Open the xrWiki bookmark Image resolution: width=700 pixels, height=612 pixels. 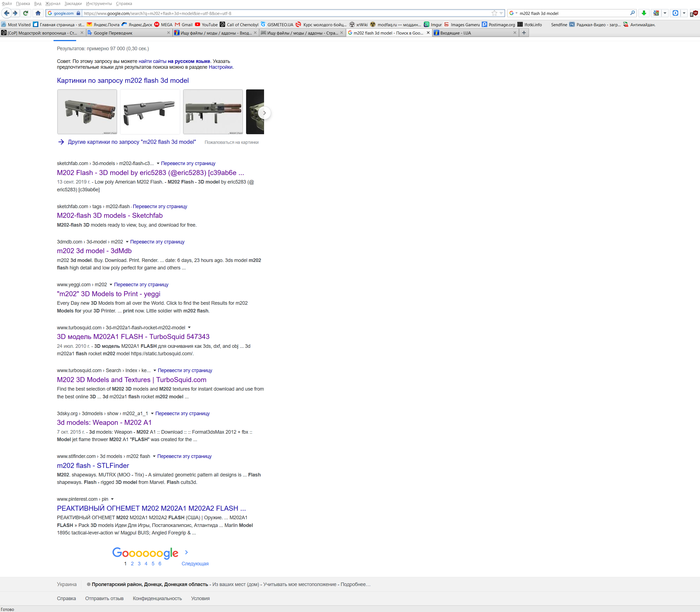(358, 25)
